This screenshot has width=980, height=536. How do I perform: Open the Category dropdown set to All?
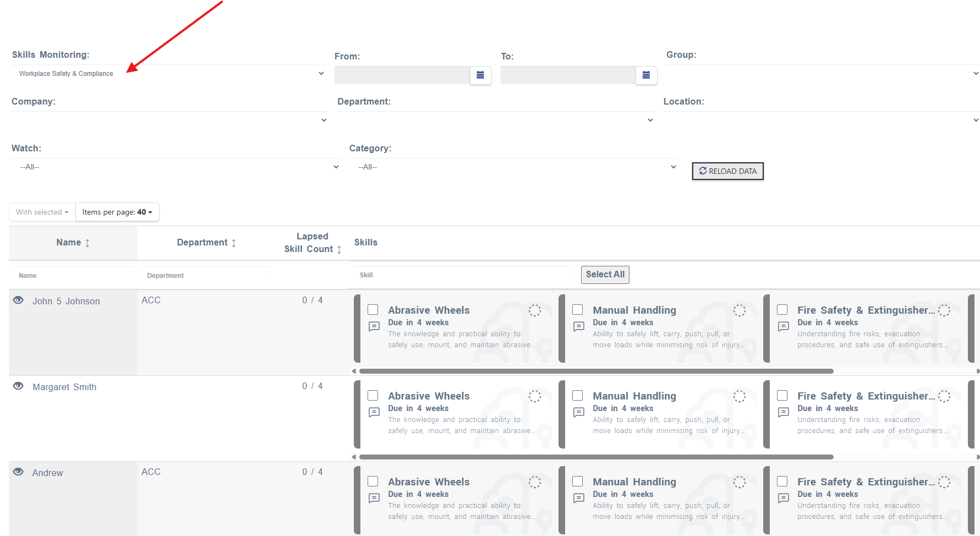(x=513, y=167)
